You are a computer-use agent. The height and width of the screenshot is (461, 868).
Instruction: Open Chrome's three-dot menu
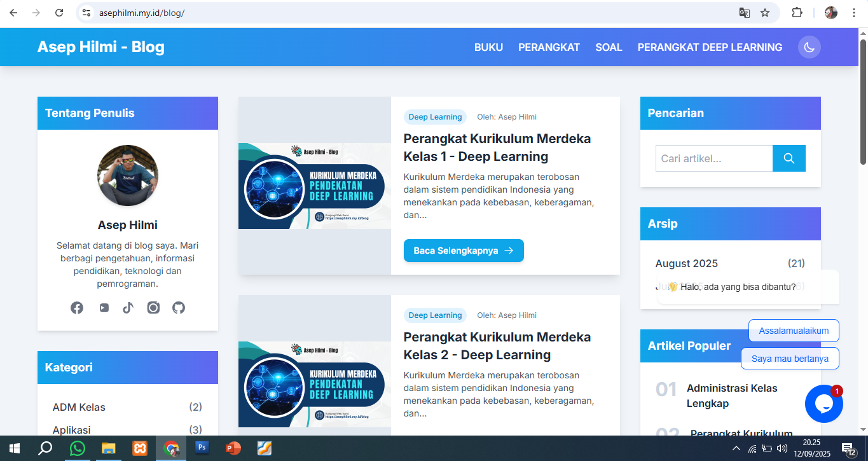click(854, 13)
